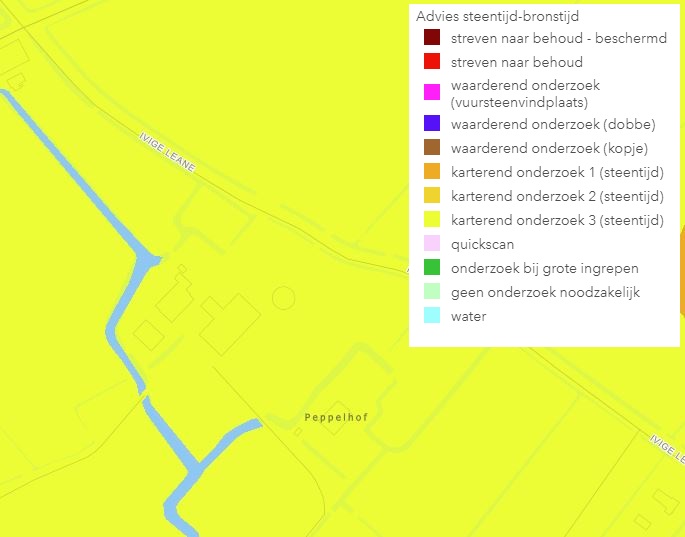Click the magenta vuursteenvindplaats legend swatch
685x537 pixels.
coord(432,92)
